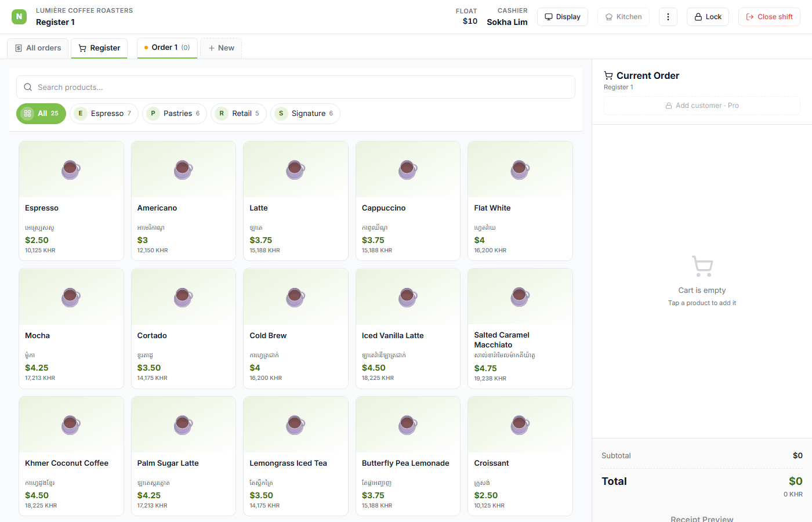This screenshot has width=812, height=522.
Task: Add Iced Vanilla Latte to order
Action: point(408,328)
